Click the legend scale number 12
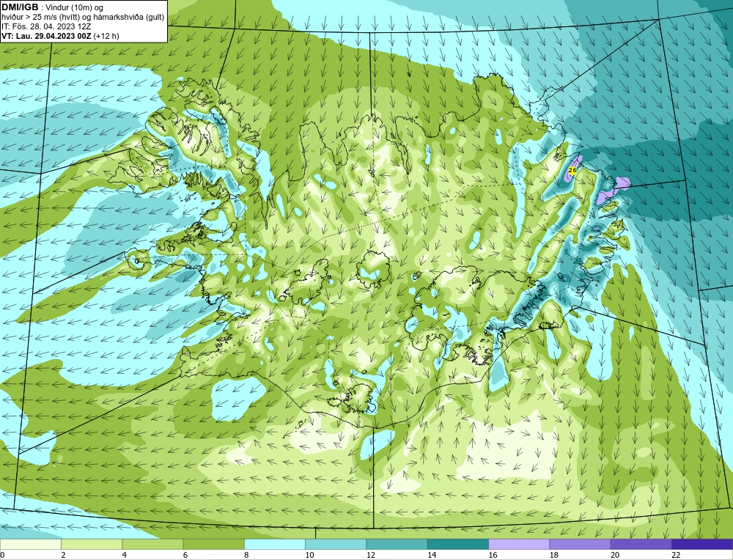The image size is (733, 560). click(371, 555)
